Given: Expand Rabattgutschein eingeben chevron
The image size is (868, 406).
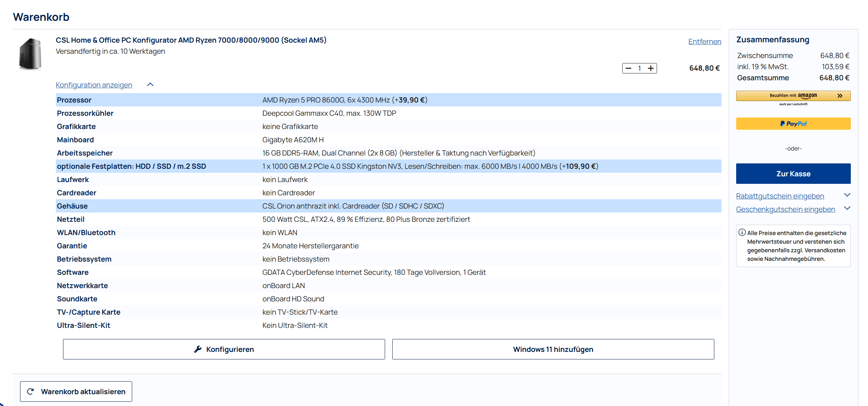Looking at the screenshot, I should coord(847,195).
